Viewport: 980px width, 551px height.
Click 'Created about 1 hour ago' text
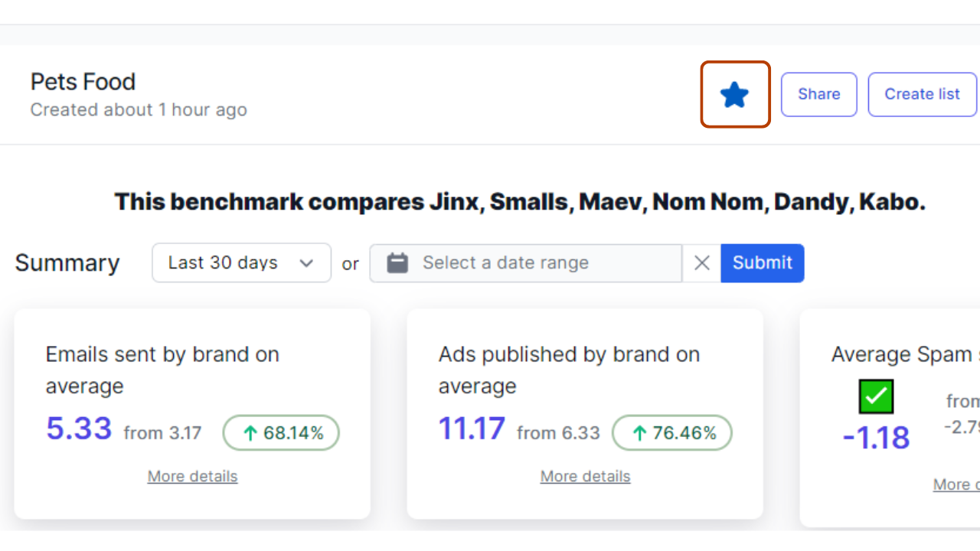tap(139, 110)
